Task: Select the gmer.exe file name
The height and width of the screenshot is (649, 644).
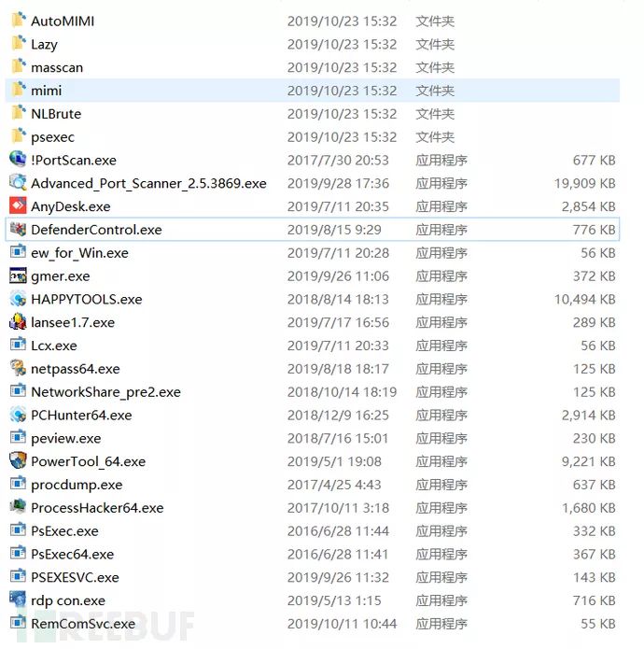Action: (x=61, y=276)
